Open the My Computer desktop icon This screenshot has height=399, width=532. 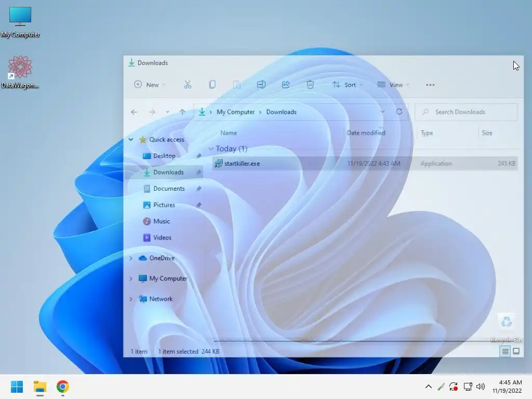point(20,22)
